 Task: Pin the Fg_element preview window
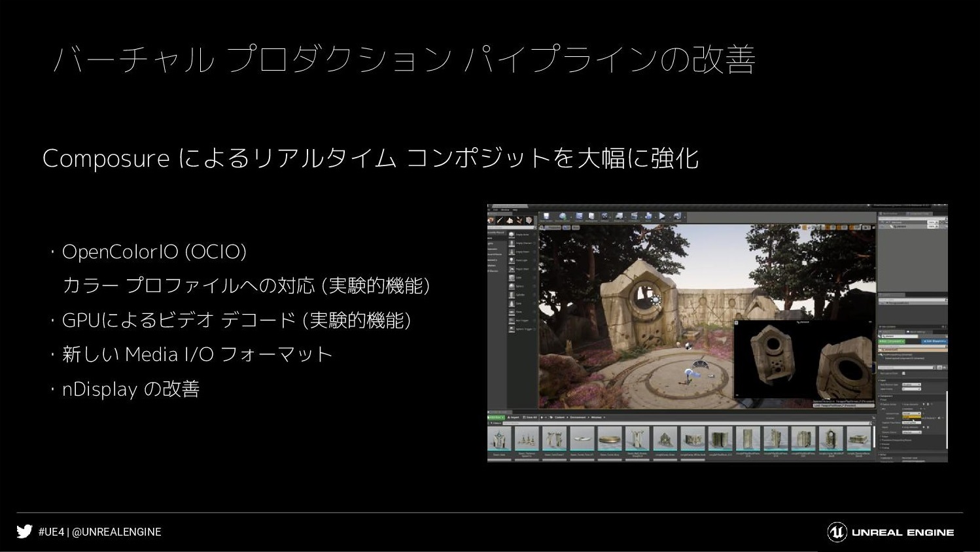tap(736, 322)
